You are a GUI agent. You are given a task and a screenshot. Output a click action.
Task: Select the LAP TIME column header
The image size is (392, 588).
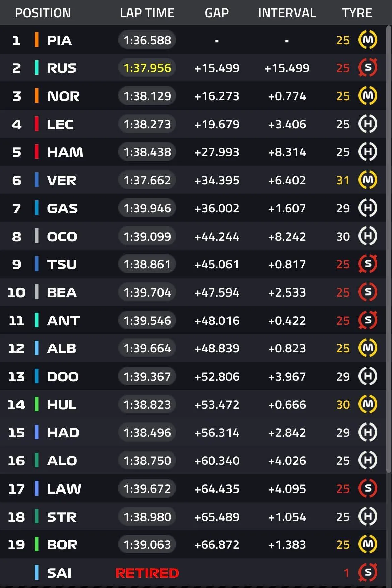(147, 13)
